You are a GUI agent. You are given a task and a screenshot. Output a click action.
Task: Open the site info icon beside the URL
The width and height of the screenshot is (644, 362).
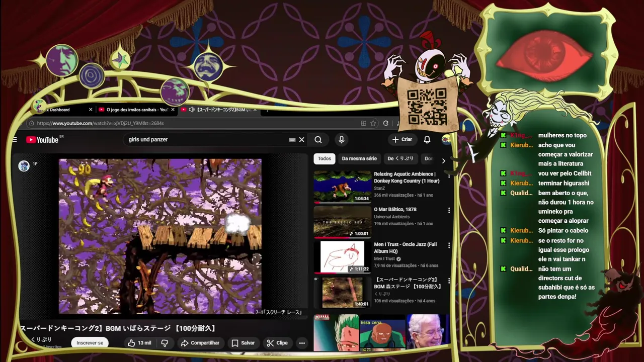32,123
